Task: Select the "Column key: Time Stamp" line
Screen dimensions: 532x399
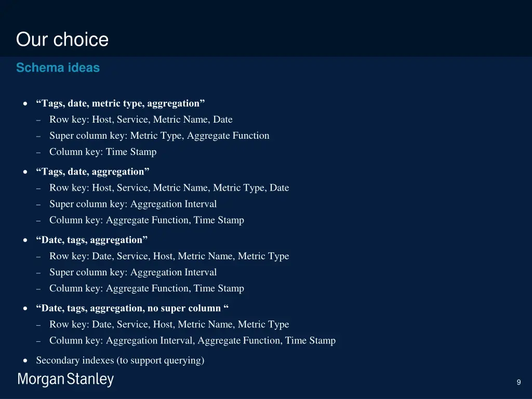Action: pos(103,152)
